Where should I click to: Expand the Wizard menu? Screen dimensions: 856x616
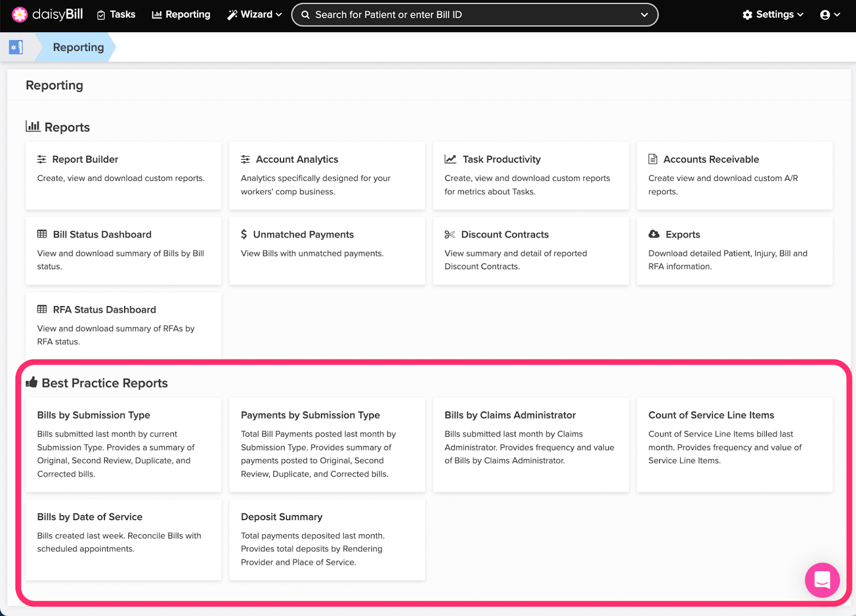pyautogui.click(x=254, y=14)
